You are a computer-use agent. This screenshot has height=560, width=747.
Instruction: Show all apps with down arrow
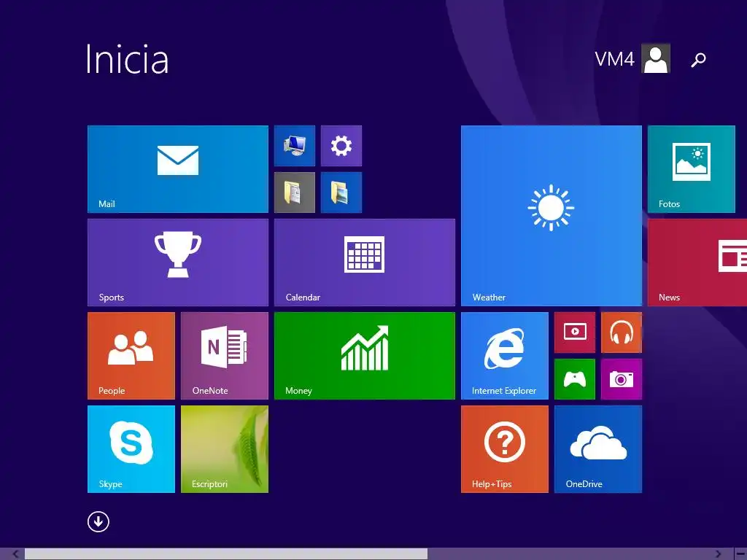[x=98, y=522]
